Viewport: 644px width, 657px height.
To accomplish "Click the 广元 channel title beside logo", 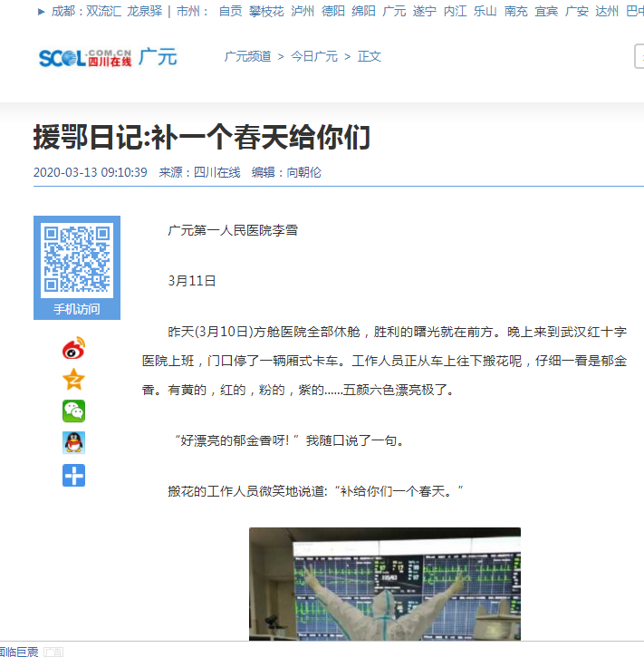I will point(158,56).
